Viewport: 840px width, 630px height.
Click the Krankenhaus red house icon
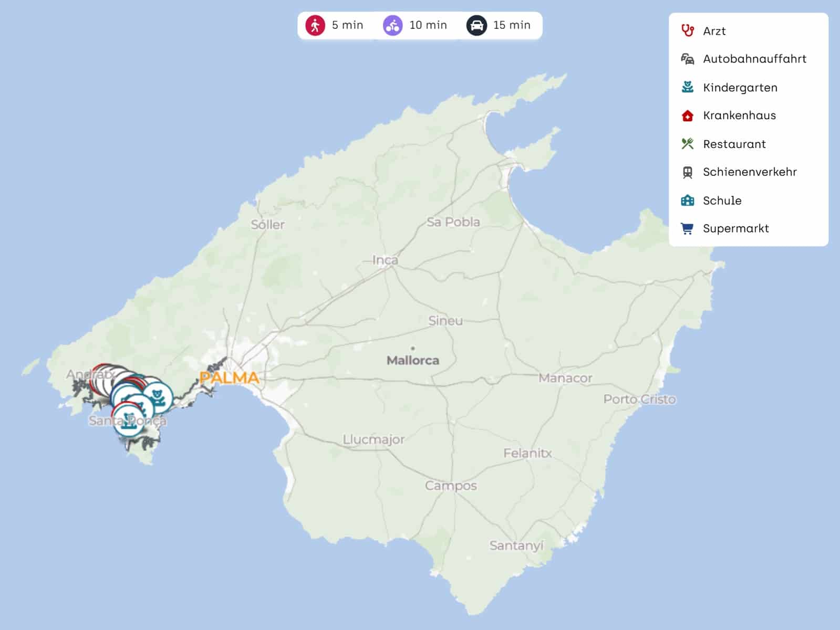[687, 115]
